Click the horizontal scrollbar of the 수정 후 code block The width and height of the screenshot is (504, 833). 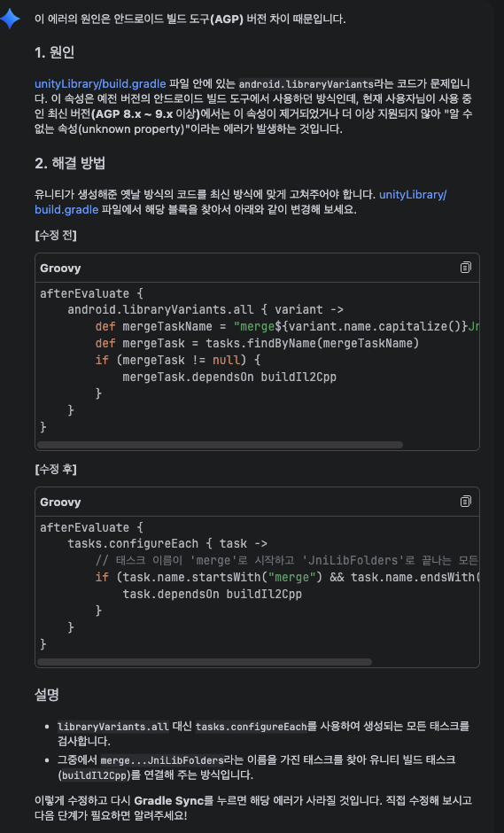205,662
